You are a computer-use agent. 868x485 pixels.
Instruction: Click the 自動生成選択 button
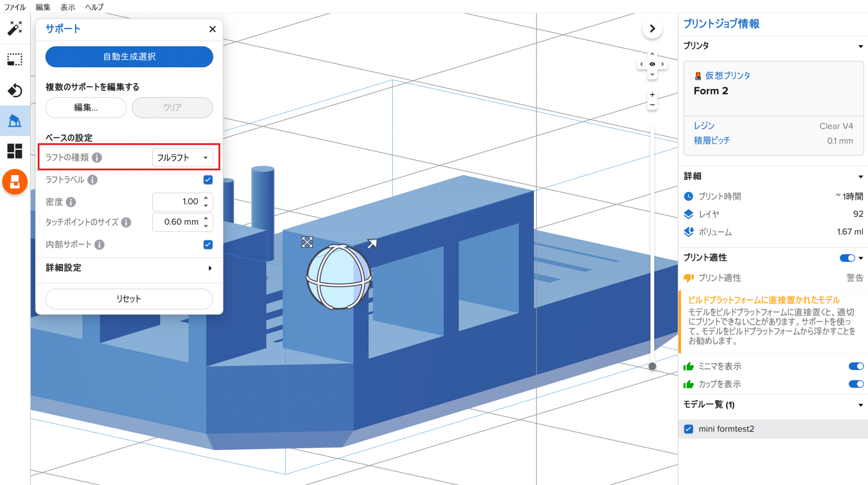[x=129, y=57]
